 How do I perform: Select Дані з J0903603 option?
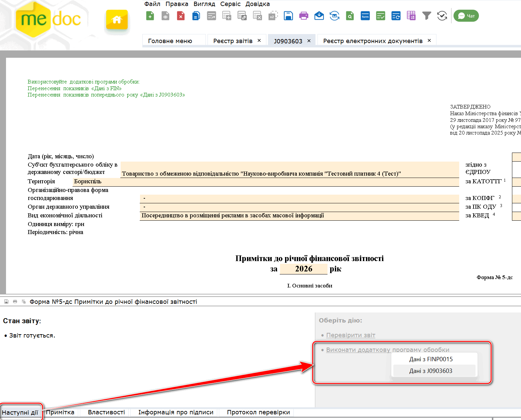coord(431,371)
